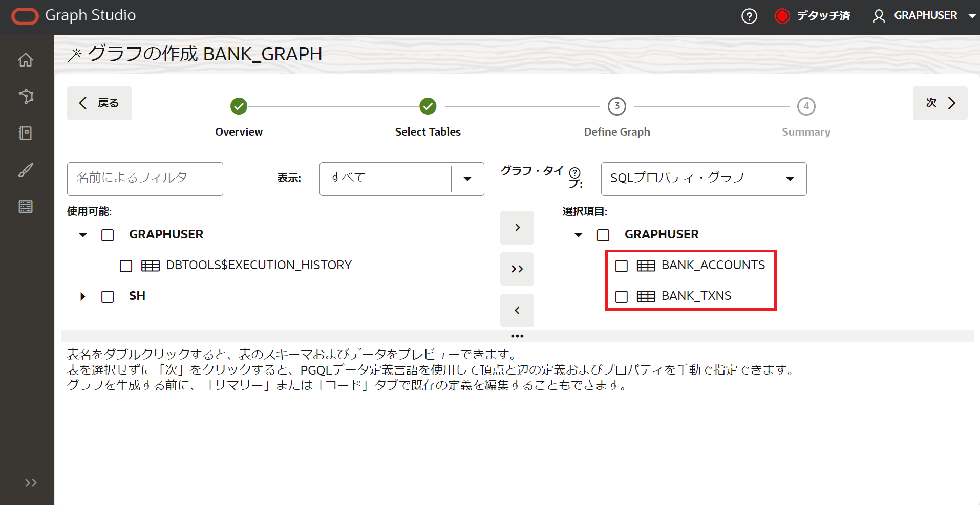Expand the SH schema tree node
The height and width of the screenshot is (505, 980).
[82, 296]
